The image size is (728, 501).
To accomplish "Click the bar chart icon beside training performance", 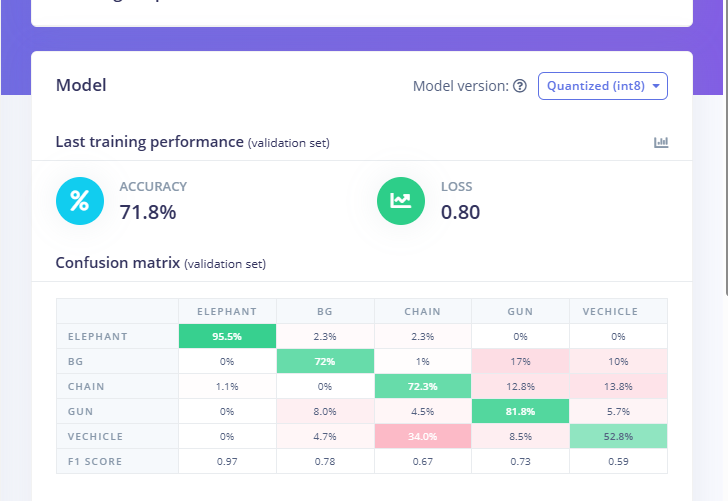I will (x=661, y=143).
